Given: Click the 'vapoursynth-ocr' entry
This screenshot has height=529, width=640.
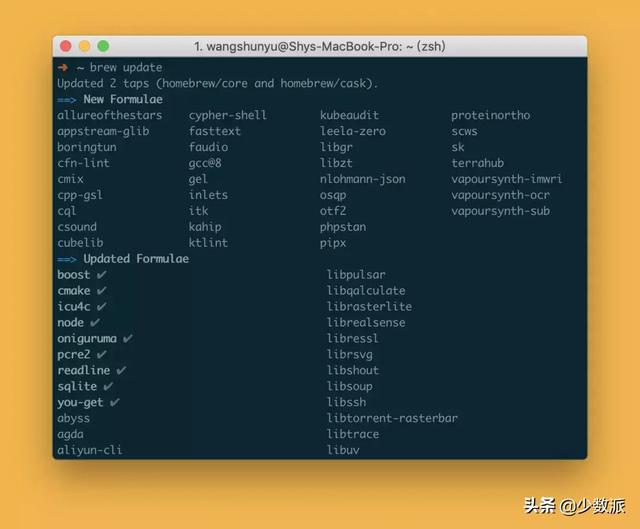Looking at the screenshot, I should click(x=500, y=195).
